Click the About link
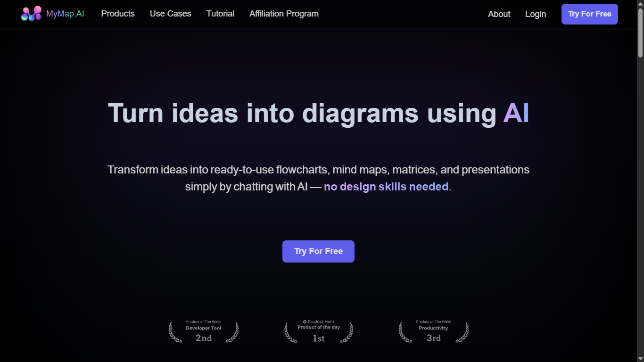The image size is (644, 362). pos(499,14)
